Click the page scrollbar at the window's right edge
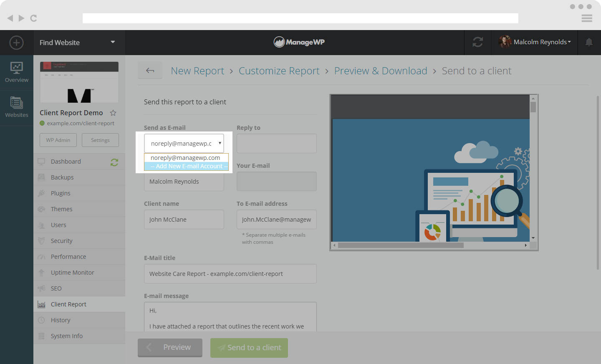Screen dimensions: 601x364 click(x=598, y=183)
